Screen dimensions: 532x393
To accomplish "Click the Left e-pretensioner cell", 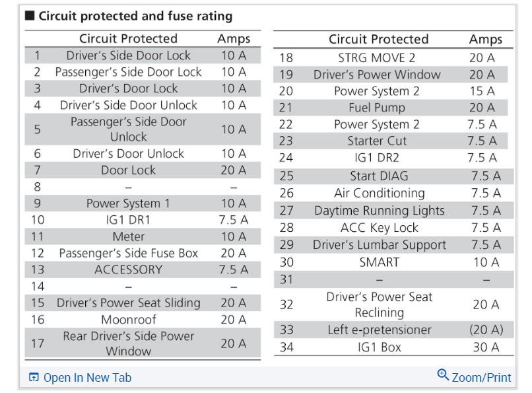I will [379, 330].
